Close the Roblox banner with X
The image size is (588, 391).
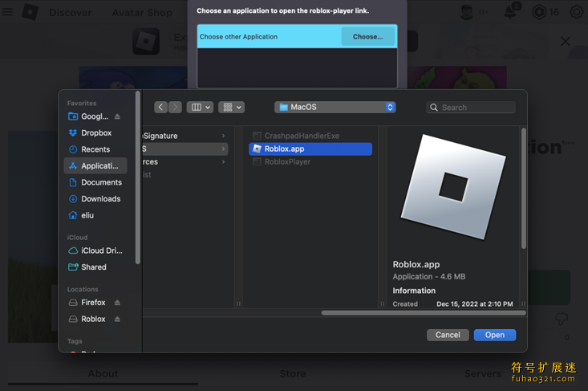click(x=565, y=41)
